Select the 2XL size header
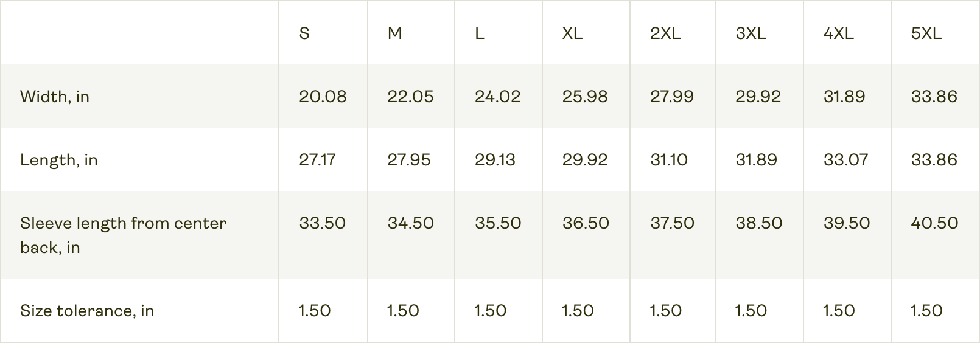The image size is (980, 343). point(665,33)
